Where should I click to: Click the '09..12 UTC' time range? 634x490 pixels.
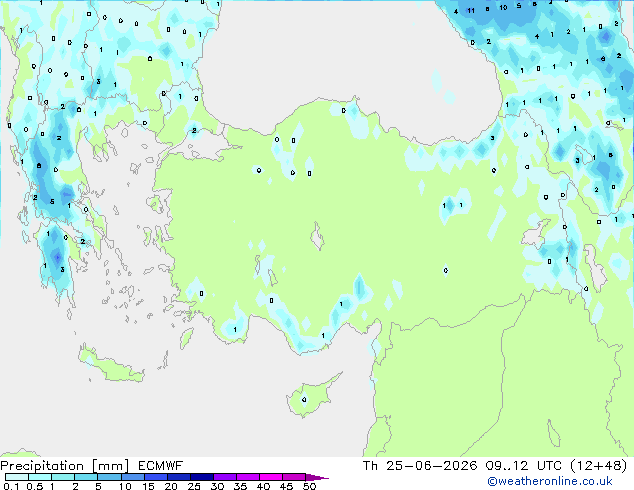pyautogui.click(x=524, y=466)
